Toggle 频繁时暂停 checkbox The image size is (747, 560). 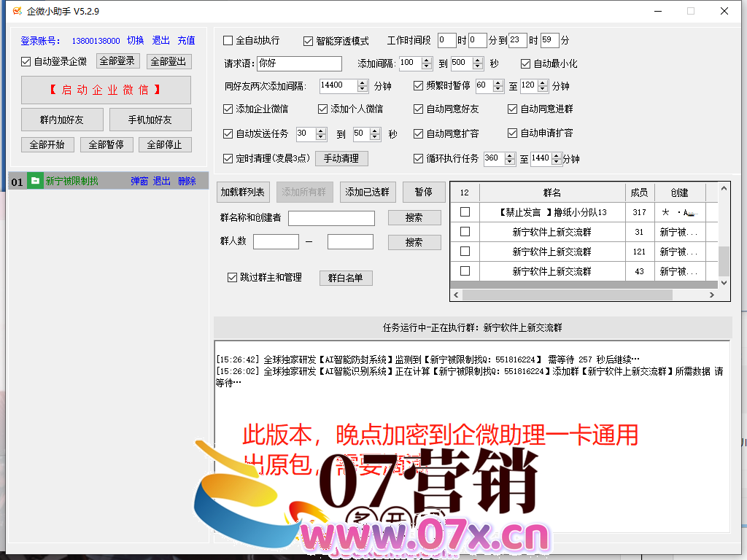pyautogui.click(x=418, y=86)
